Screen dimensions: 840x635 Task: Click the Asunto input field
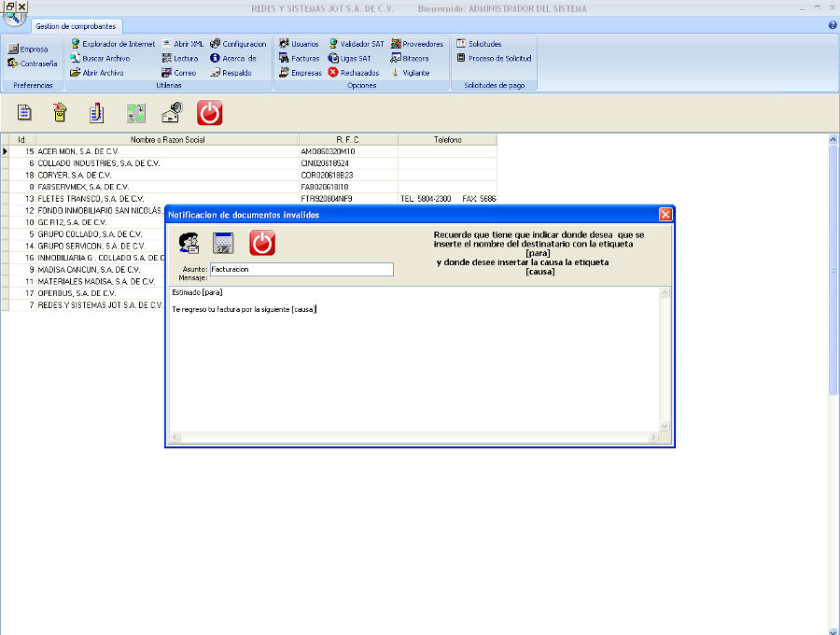coord(301,269)
